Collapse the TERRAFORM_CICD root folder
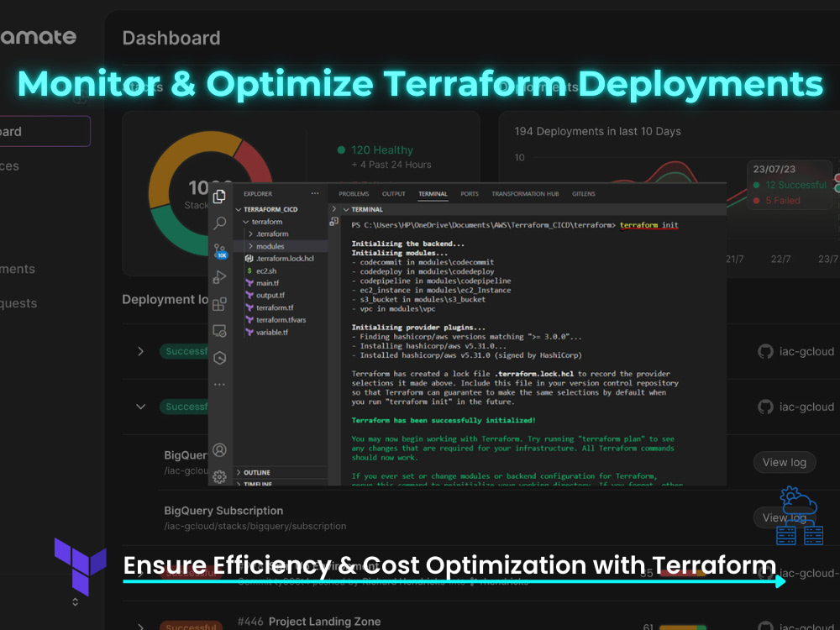 239,209
